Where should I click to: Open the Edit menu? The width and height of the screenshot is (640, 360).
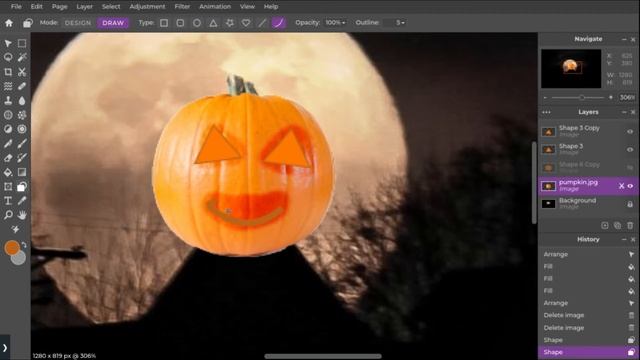tap(36, 7)
